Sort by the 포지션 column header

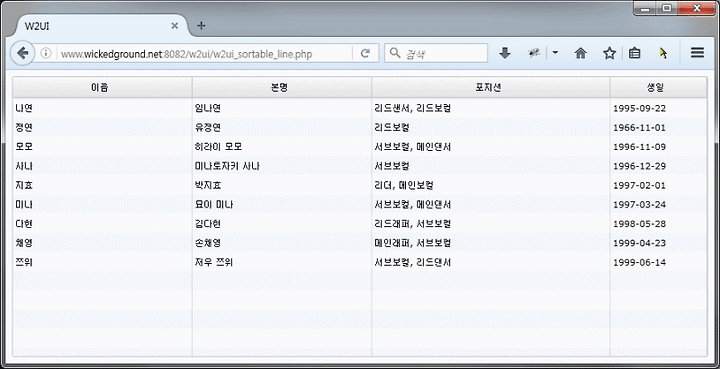tap(491, 88)
